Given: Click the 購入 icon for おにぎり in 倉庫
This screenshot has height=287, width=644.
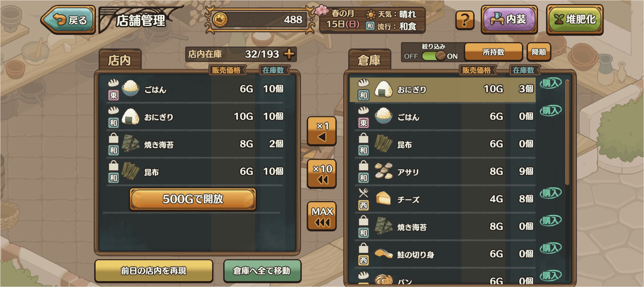Looking at the screenshot, I should (550, 83).
